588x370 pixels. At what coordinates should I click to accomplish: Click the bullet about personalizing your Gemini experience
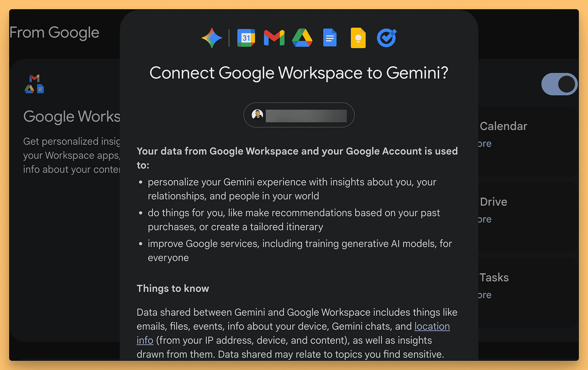pos(292,189)
